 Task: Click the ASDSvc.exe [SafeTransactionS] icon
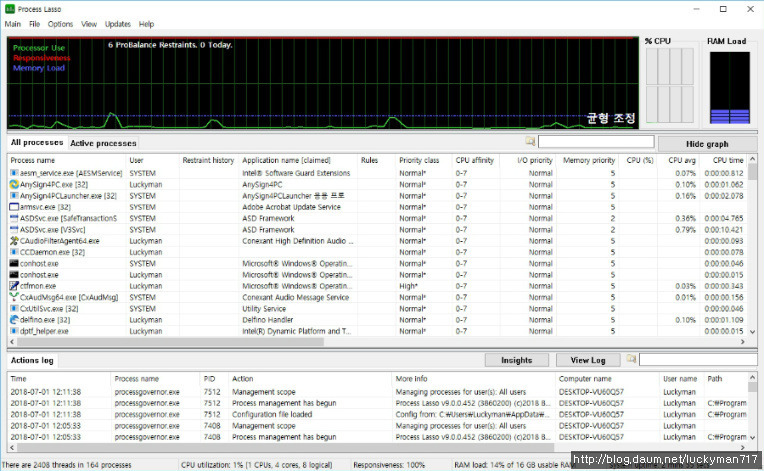(x=14, y=218)
